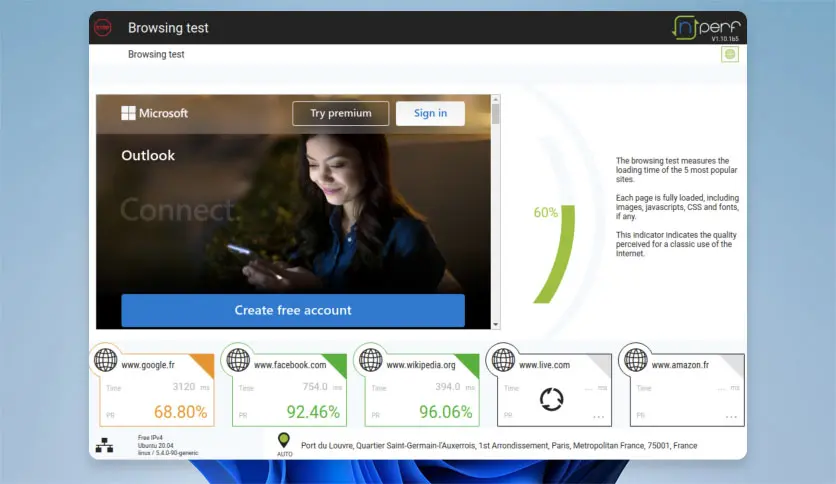This screenshot has width=836, height=484.
Task: Click the red stop test icon
Action: click(x=103, y=27)
